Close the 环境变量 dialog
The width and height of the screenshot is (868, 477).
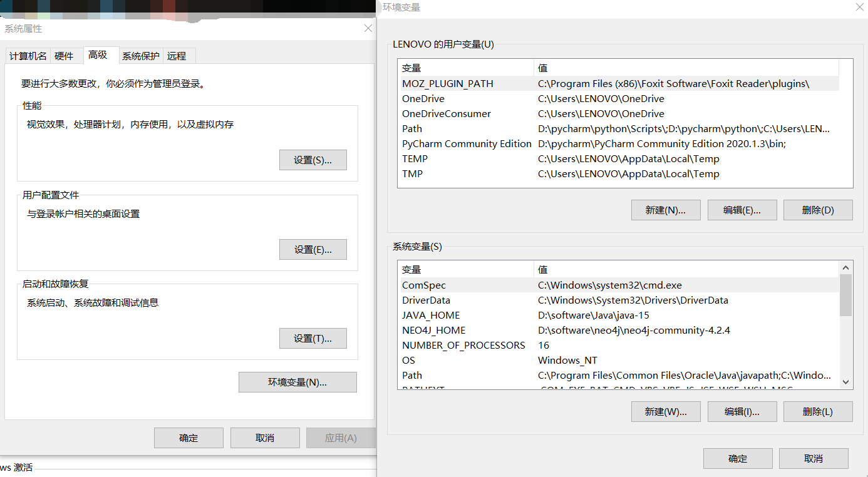coord(860,7)
